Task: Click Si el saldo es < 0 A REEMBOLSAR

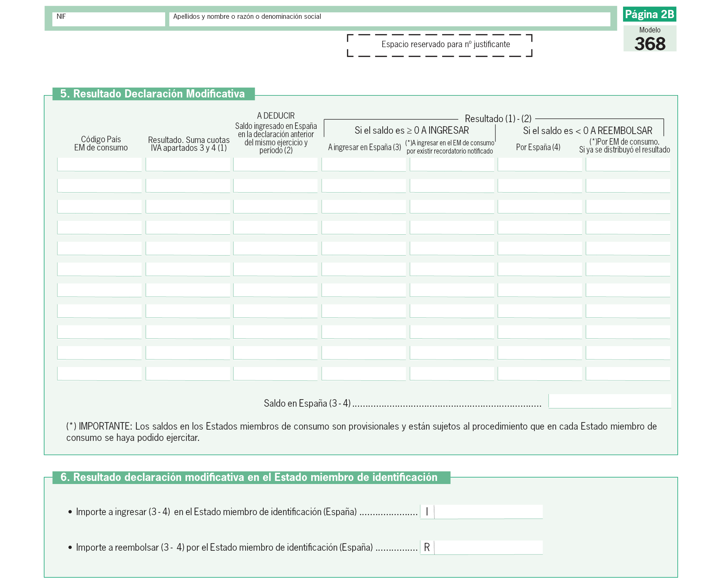Action: pyautogui.click(x=587, y=131)
